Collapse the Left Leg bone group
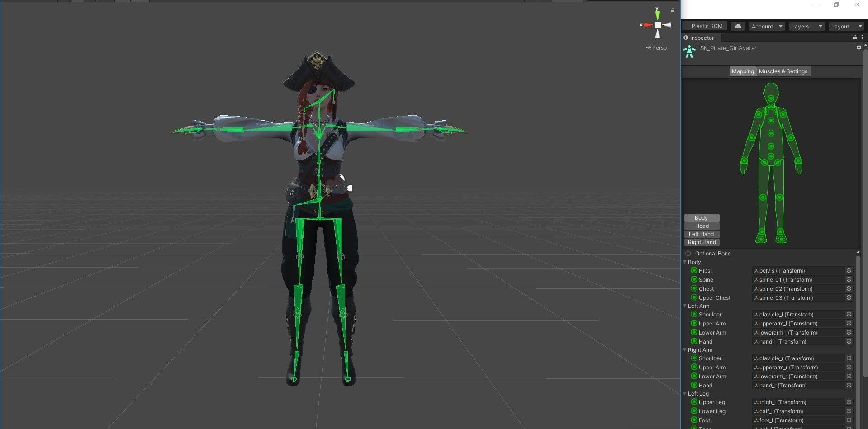Viewport: 868px width, 429px height. point(685,394)
